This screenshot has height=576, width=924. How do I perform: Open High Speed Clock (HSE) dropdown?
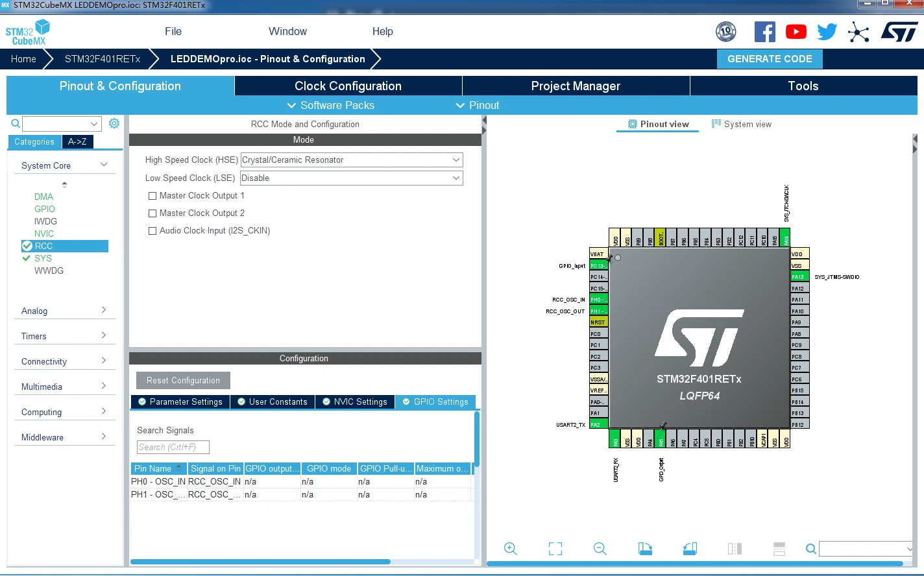(x=352, y=160)
